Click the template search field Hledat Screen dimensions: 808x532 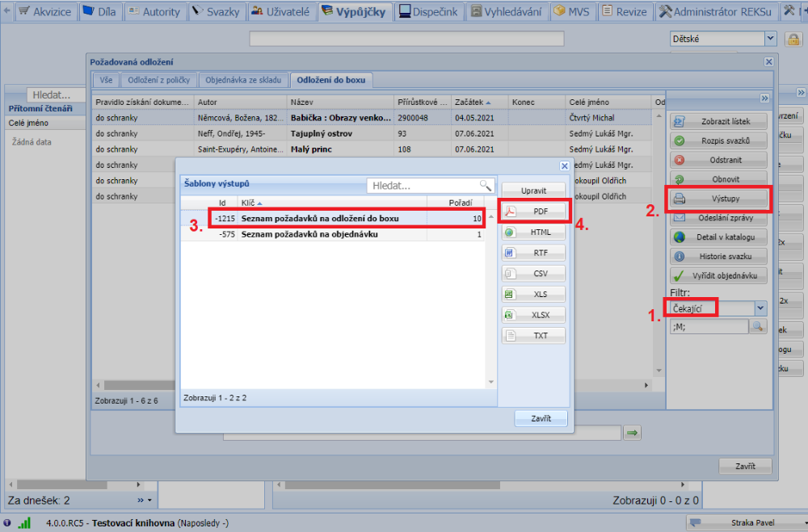(x=423, y=186)
